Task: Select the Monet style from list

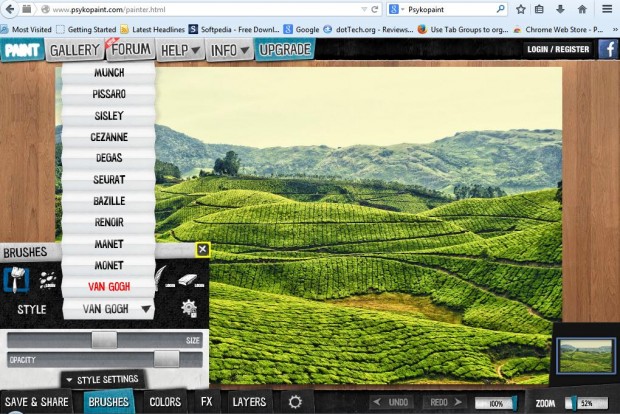Action: [109, 265]
